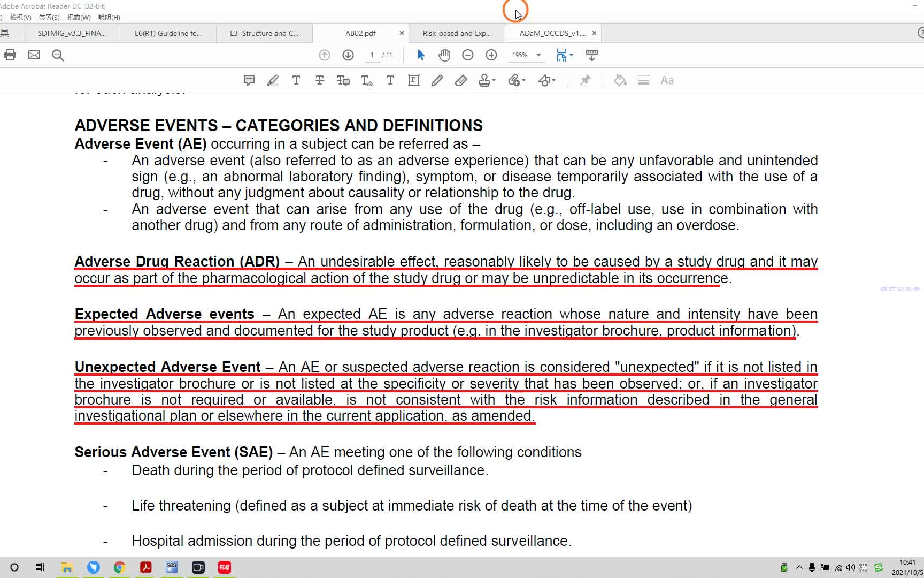The height and width of the screenshot is (578, 924).
Task: Click the Serious Adverse Event (SAE) heading
Action: (174, 452)
